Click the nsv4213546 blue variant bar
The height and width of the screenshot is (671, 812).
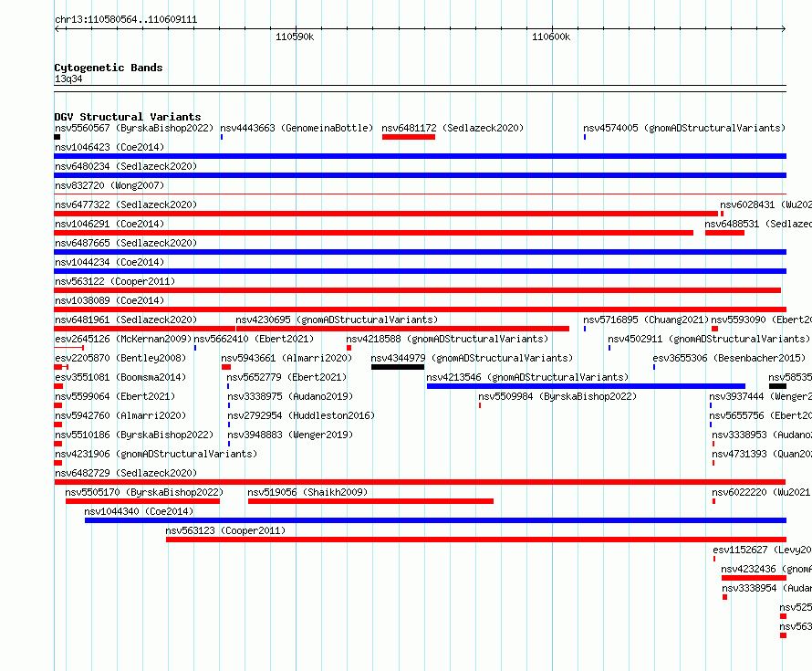click(586, 386)
